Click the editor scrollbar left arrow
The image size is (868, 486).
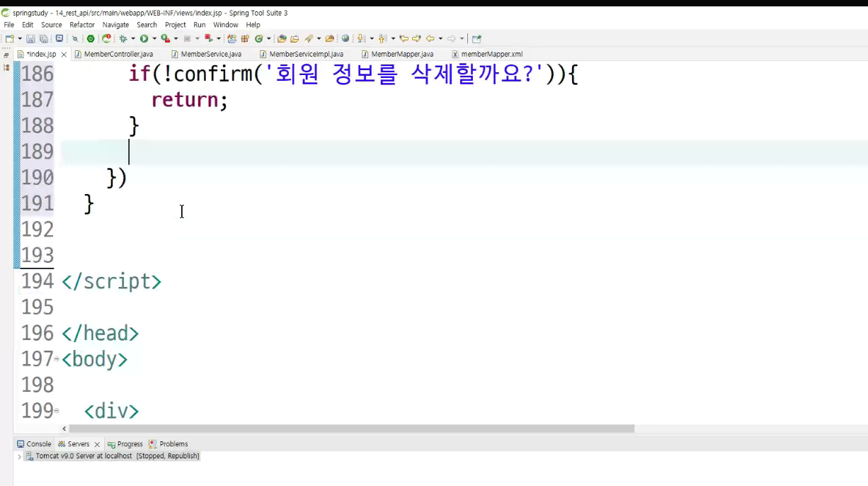[64, 429]
